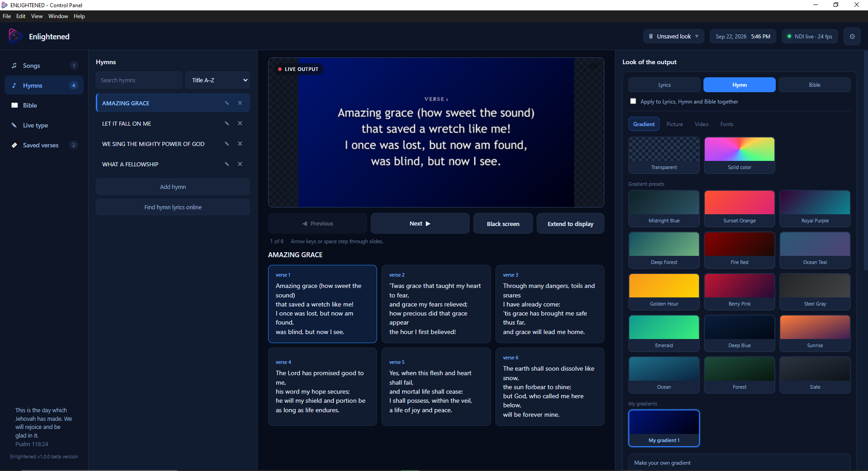Open Live type section in sidebar
Viewport: 868px width, 471px height.
click(x=44, y=125)
